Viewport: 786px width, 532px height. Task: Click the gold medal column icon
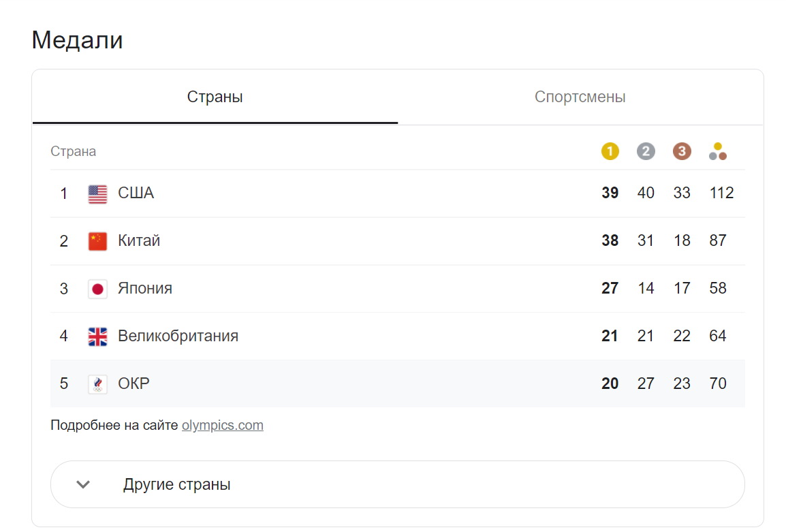click(x=610, y=151)
